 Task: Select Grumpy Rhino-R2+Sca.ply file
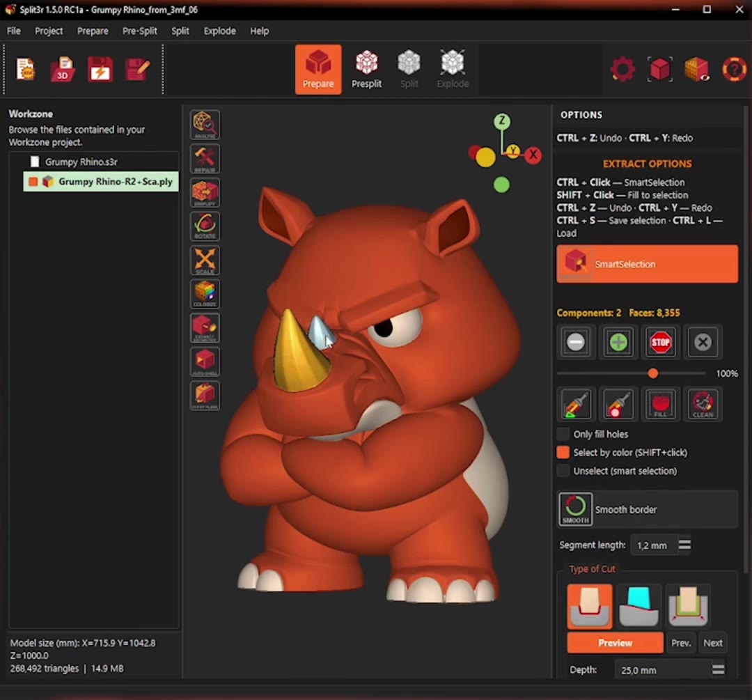click(101, 181)
